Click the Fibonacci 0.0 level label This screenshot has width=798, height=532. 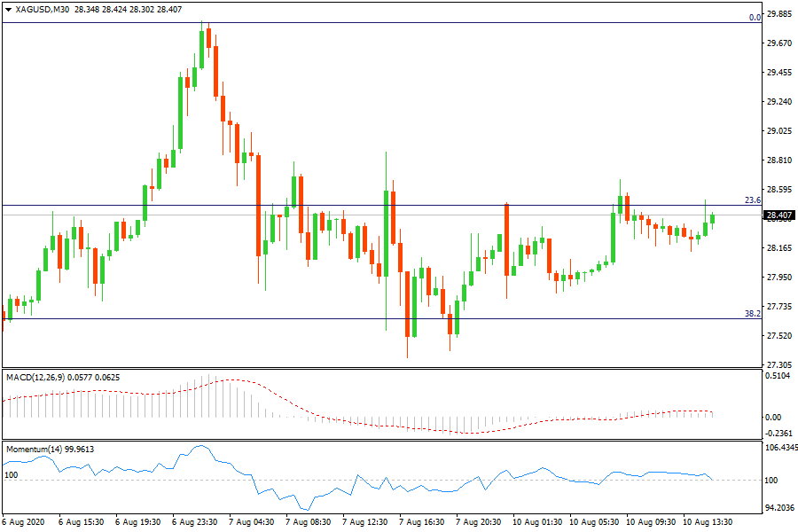[x=755, y=17]
